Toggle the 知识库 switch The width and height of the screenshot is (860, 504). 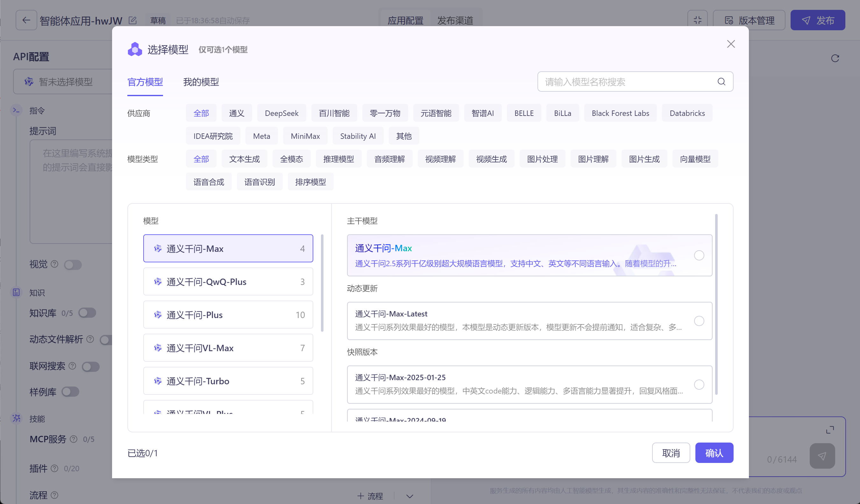(x=87, y=313)
